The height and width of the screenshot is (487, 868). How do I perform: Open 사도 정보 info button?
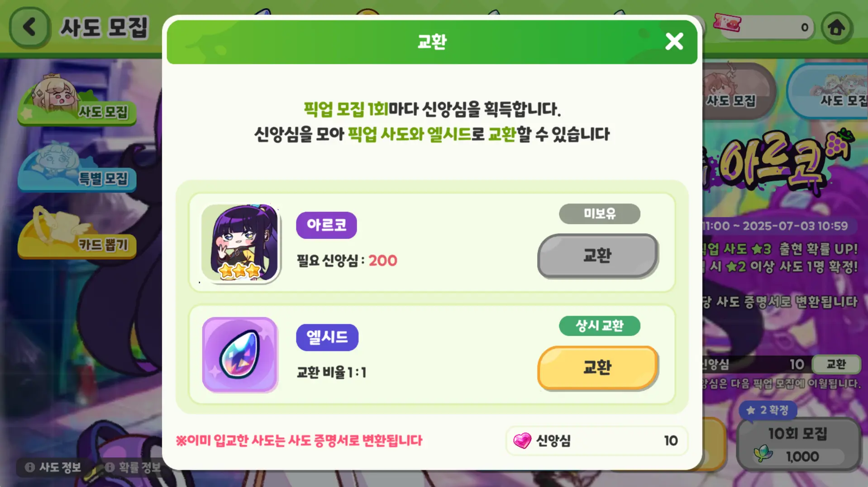tap(53, 467)
